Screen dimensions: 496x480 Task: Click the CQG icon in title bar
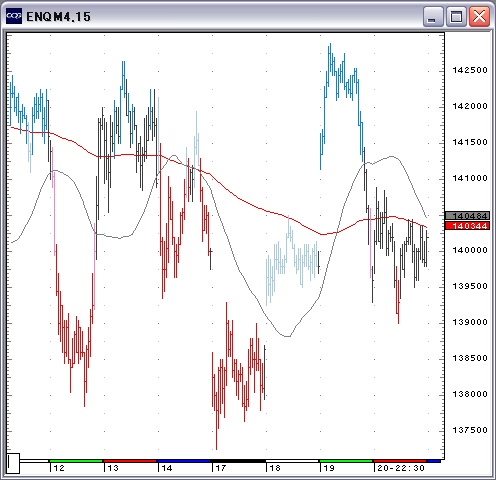click(14, 16)
